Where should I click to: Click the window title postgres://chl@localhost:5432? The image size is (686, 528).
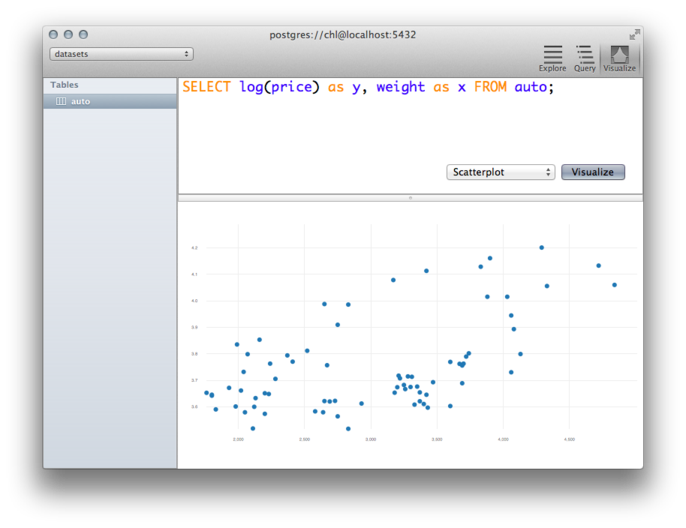pos(343,35)
